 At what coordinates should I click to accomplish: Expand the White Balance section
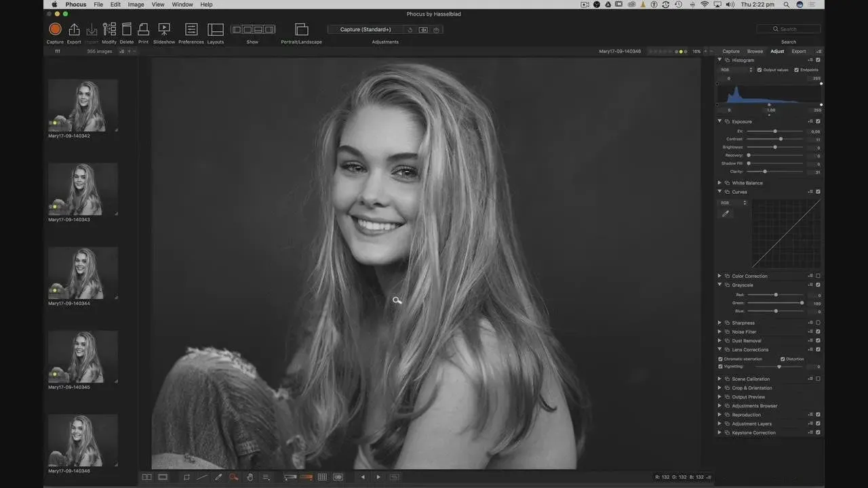point(719,183)
